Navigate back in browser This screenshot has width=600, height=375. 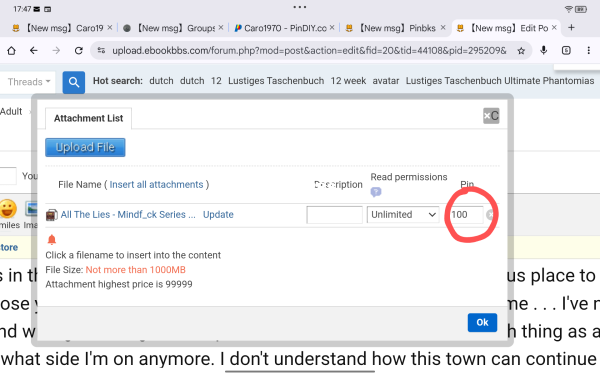coord(34,51)
